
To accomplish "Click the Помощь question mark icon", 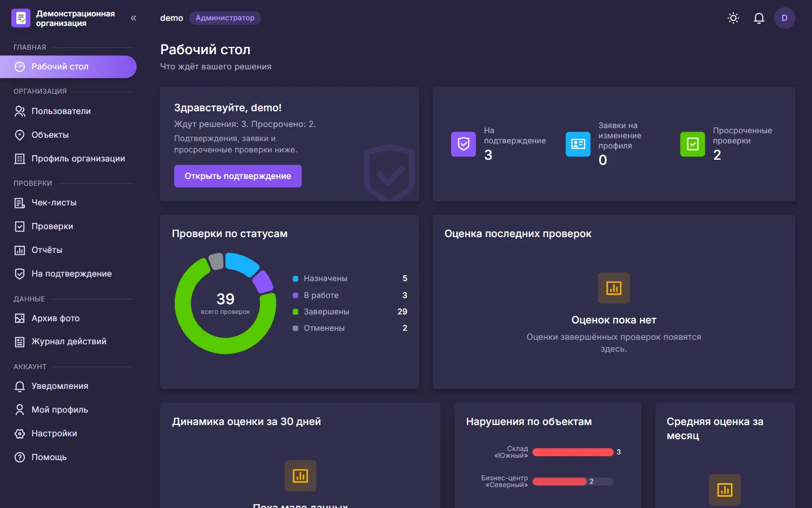I will coord(20,457).
